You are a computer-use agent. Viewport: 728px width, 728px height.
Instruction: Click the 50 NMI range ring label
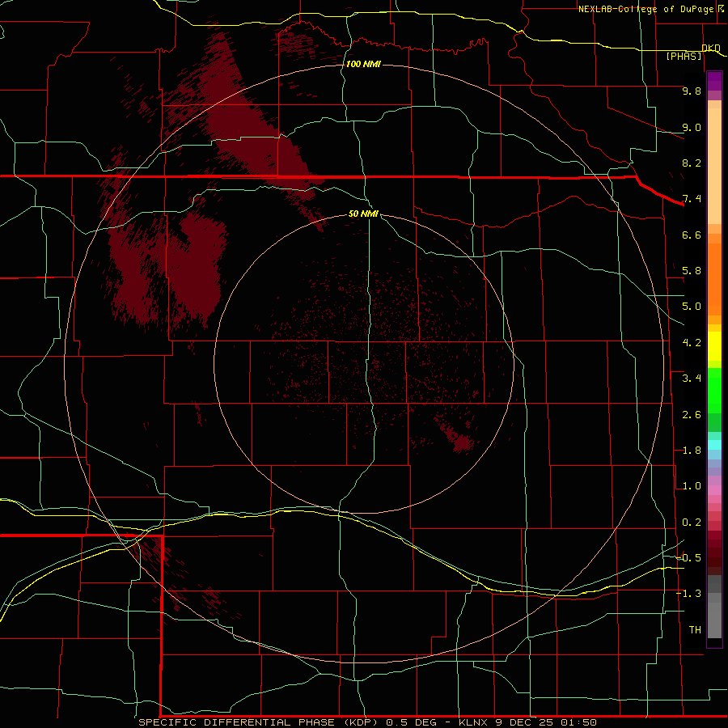(363, 214)
